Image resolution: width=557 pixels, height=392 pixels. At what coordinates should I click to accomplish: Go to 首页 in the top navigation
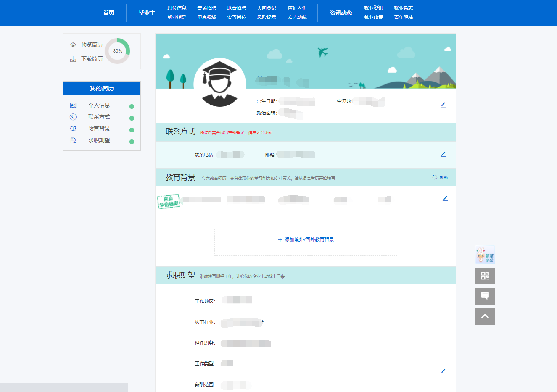[x=108, y=13]
